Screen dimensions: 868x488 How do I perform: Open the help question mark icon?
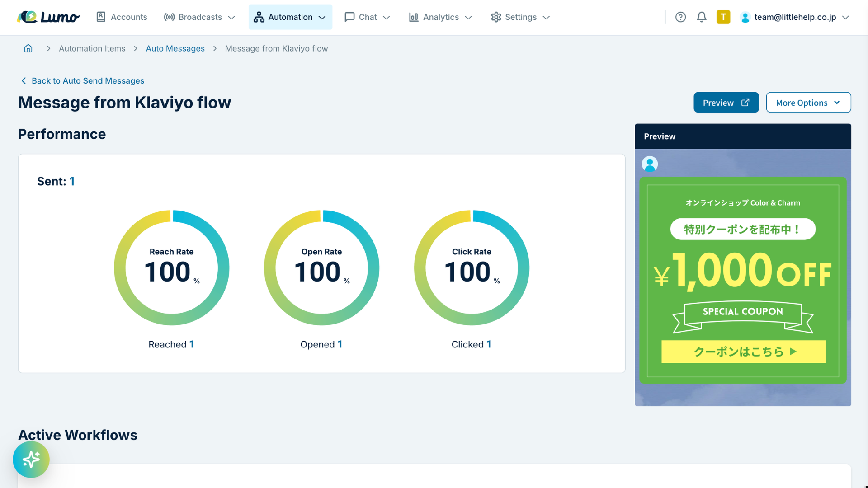point(680,17)
